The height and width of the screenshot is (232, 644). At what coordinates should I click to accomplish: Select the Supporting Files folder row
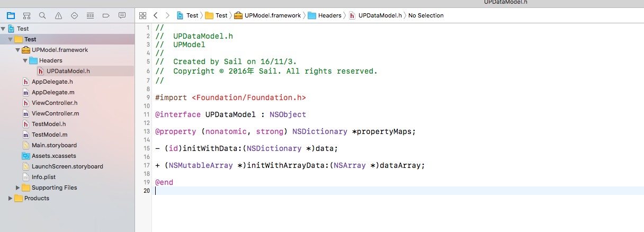pos(67,188)
